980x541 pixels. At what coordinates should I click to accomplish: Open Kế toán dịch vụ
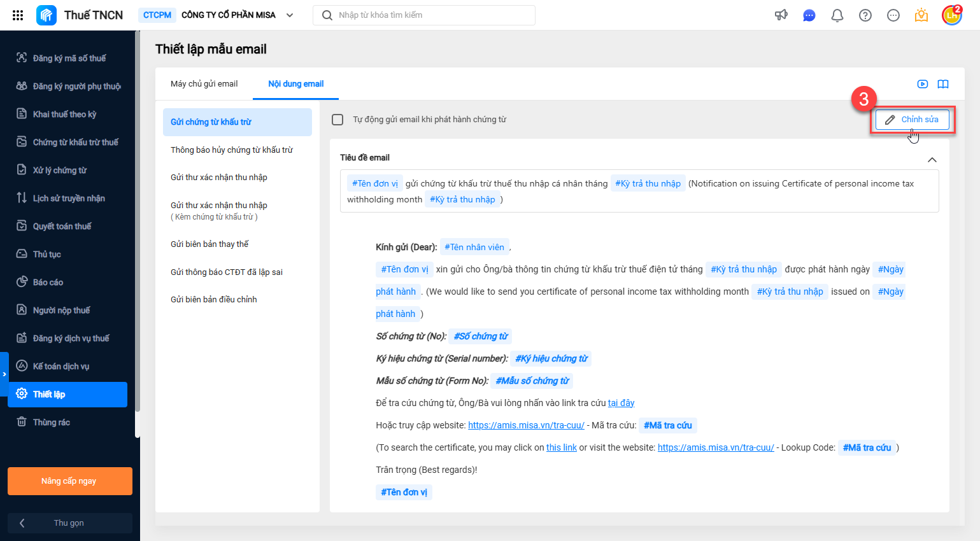click(67, 366)
